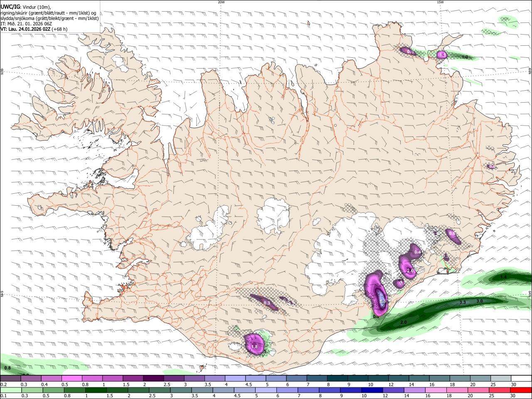This screenshot has height=399, width=532.
Task: Click the 1.0 value in the green patch
Action: 465,57
